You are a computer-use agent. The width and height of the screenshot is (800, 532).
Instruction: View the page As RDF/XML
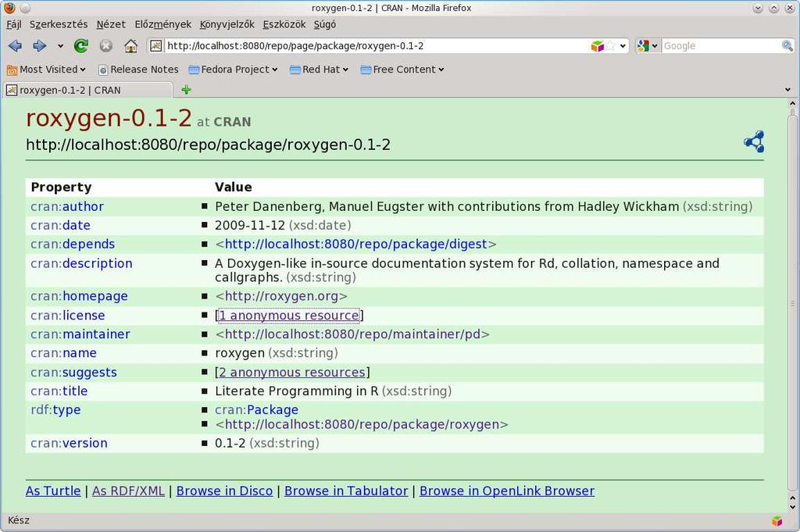129,491
